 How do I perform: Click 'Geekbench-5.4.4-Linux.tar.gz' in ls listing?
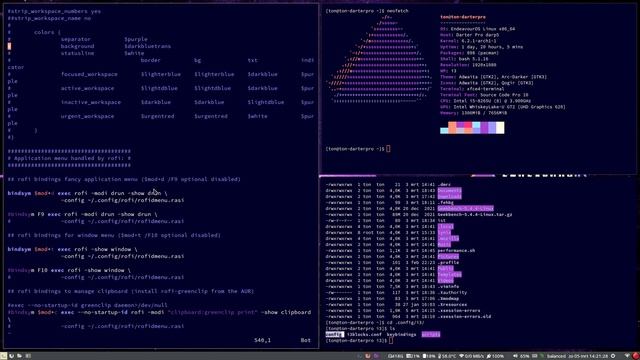coord(475,214)
